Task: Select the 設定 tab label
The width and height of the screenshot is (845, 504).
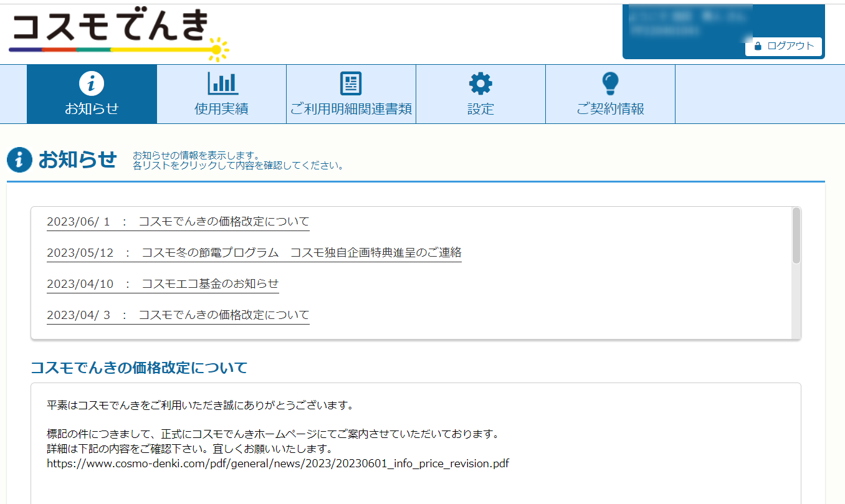Action: coord(480,109)
